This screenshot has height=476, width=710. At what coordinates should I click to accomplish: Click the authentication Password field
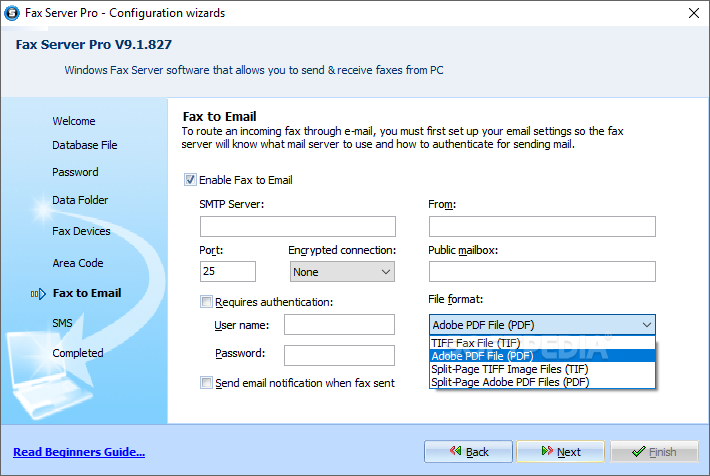point(339,356)
